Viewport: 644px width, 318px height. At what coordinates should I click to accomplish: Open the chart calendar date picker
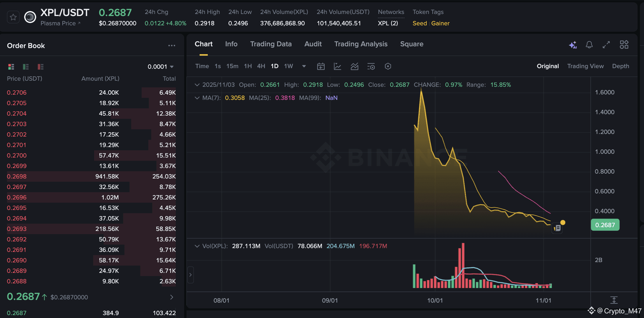(x=321, y=66)
